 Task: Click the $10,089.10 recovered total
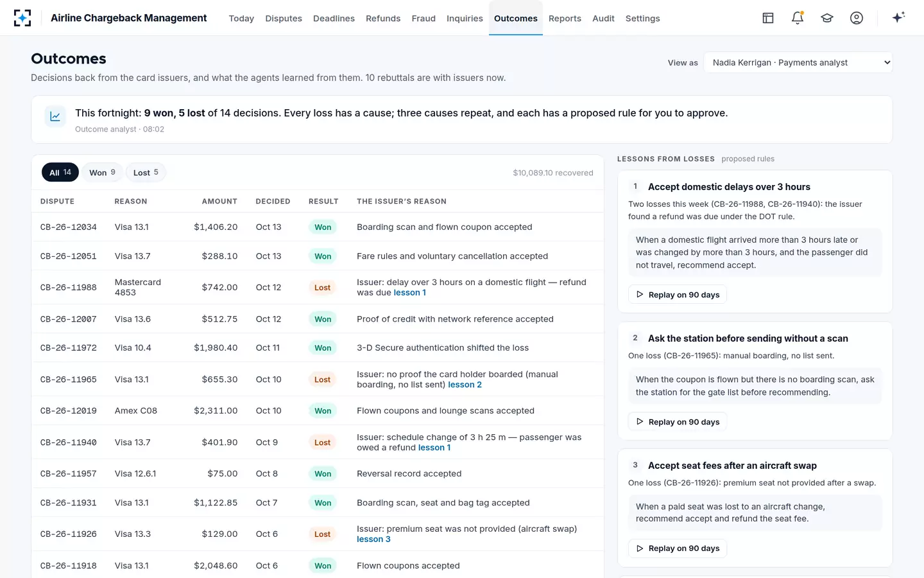pyautogui.click(x=553, y=173)
